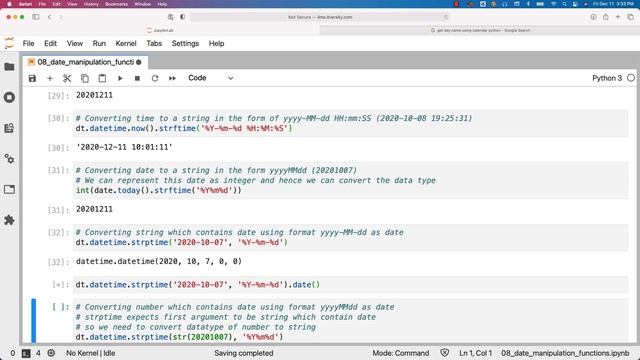The image size is (640, 360).
Task: Click the terminal count icon in status bar
Action: [x=26, y=353]
